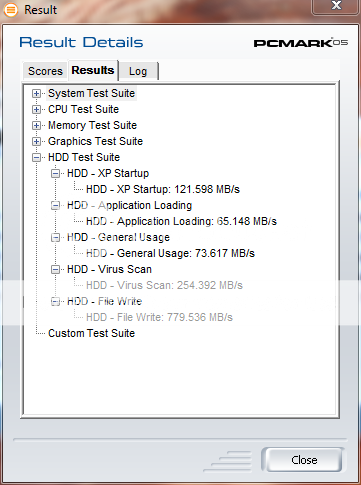The height and width of the screenshot is (485, 361).
Task: Select the HDD - File Write parent item
Action: (x=104, y=301)
